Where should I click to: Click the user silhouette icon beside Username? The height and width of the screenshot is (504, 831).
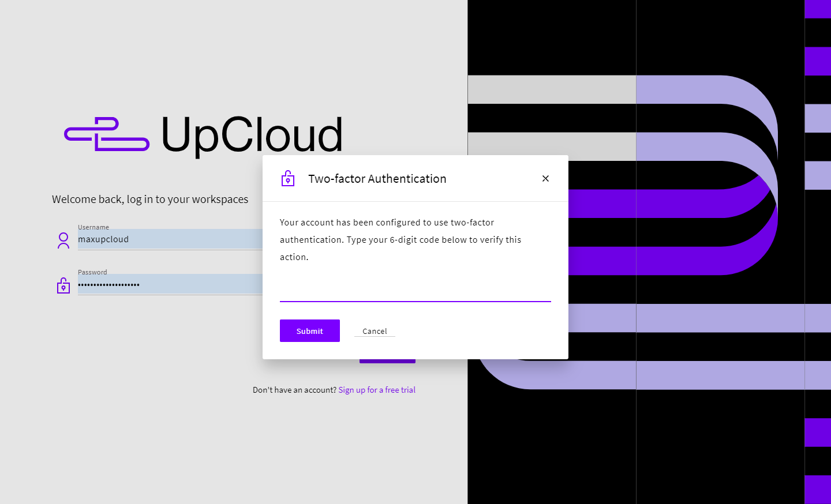coord(63,240)
